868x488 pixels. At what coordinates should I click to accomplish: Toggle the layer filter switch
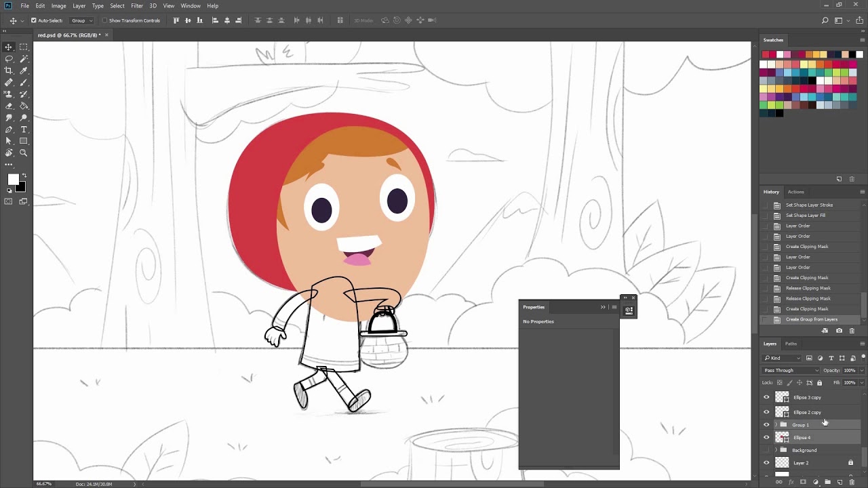863,357
